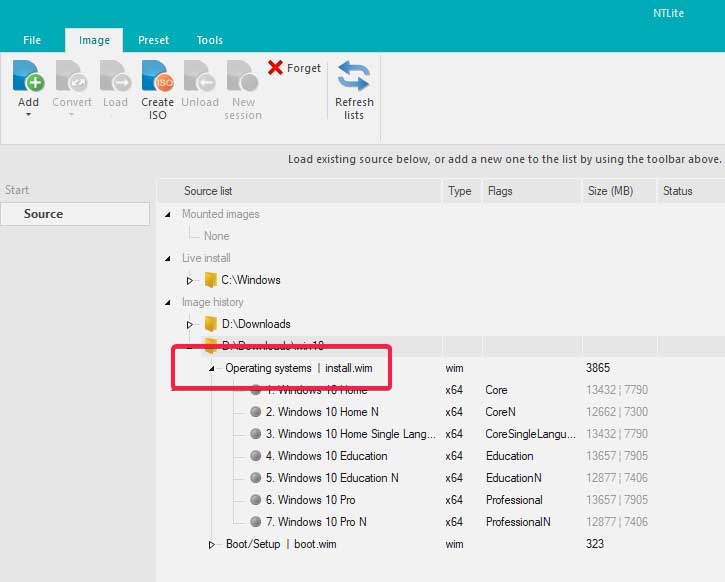The height and width of the screenshot is (582, 725).
Task: Sort by Flags column header
Action: [531, 191]
